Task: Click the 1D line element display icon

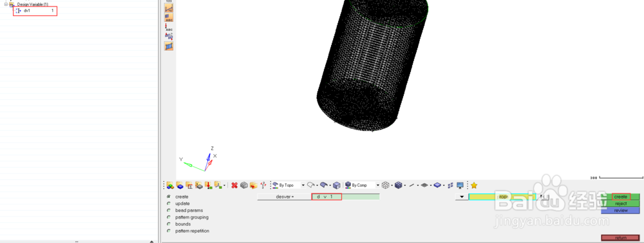Action: (411, 186)
